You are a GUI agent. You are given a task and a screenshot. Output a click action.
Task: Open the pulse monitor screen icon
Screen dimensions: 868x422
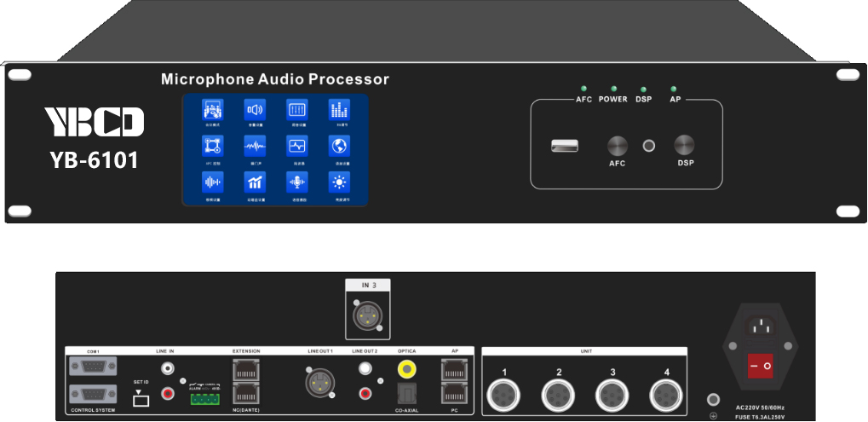pos(297,146)
